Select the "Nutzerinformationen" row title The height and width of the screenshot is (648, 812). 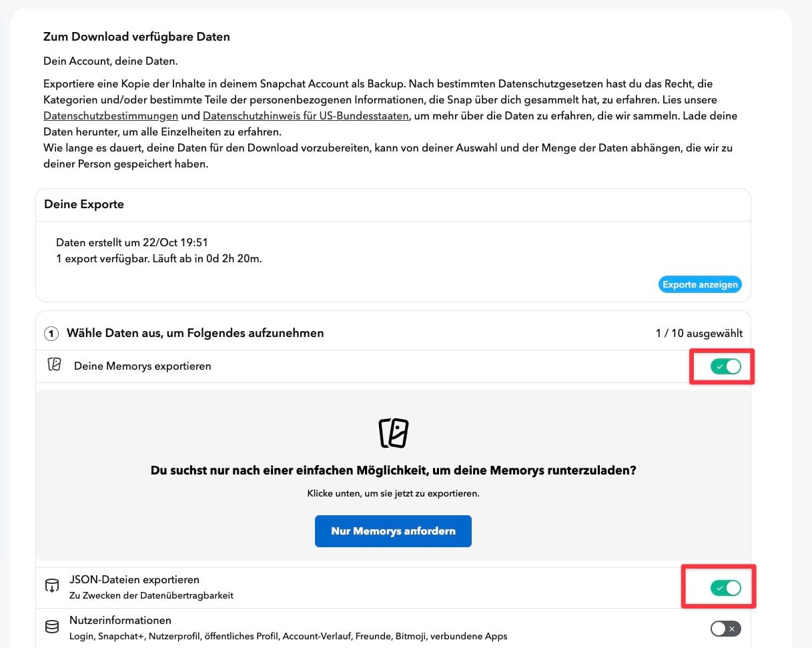coord(120,621)
